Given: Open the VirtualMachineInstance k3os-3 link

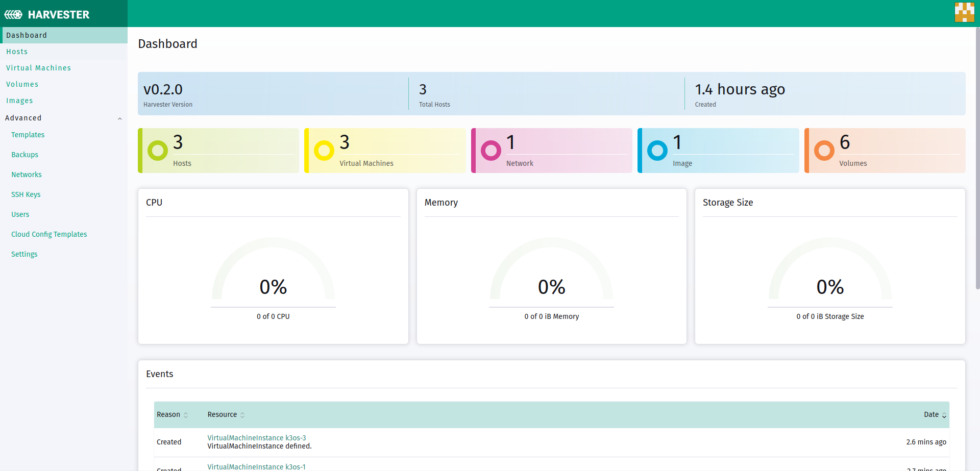Looking at the screenshot, I should coord(256,437).
